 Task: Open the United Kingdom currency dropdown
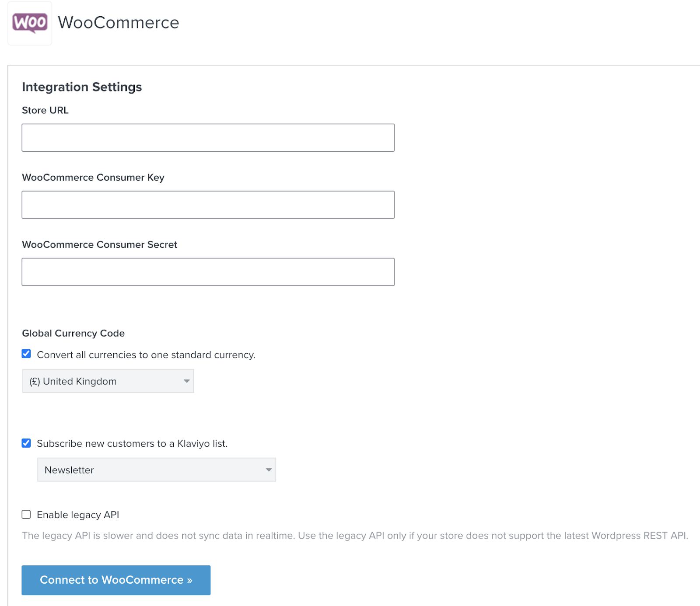(108, 381)
